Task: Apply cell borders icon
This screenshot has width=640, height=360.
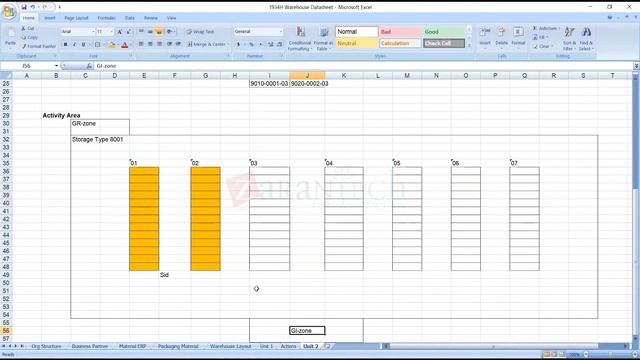Action: coord(98,44)
